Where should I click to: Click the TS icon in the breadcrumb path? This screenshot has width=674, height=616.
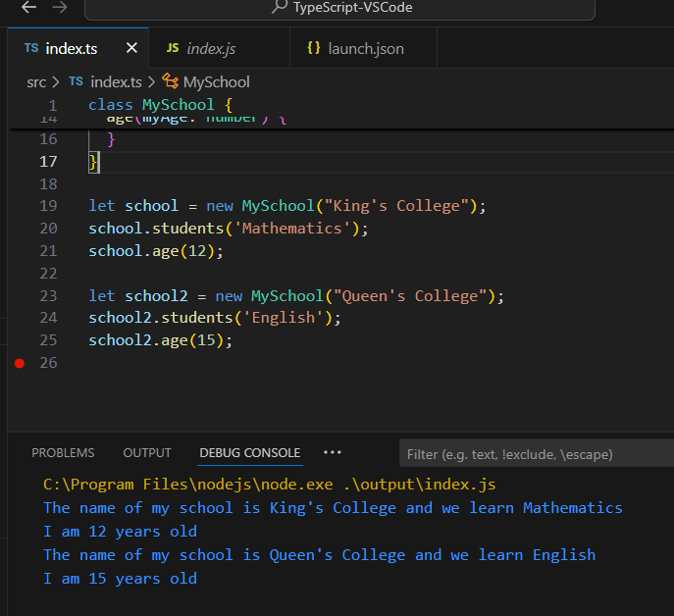coord(76,81)
